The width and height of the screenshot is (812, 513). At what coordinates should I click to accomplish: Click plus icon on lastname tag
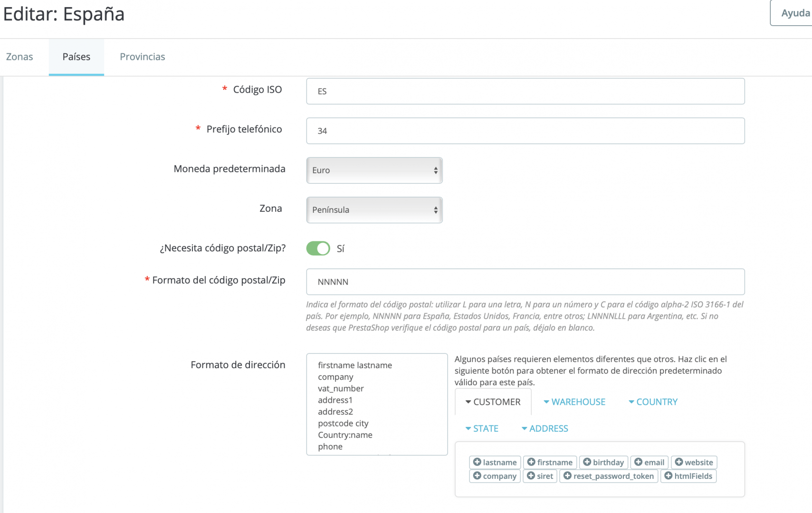pos(477,462)
